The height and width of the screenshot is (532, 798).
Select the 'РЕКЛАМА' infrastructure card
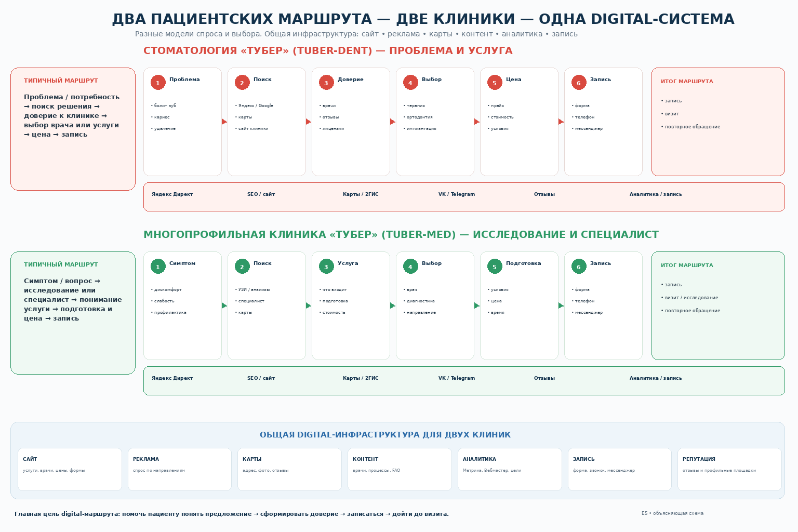tap(180, 469)
